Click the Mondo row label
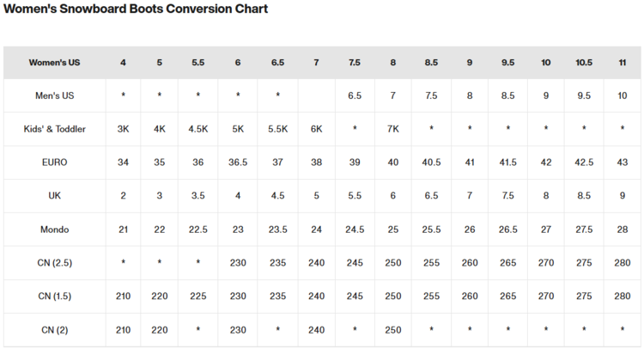Image resolution: width=644 pixels, height=349 pixels. click(54, 230)
